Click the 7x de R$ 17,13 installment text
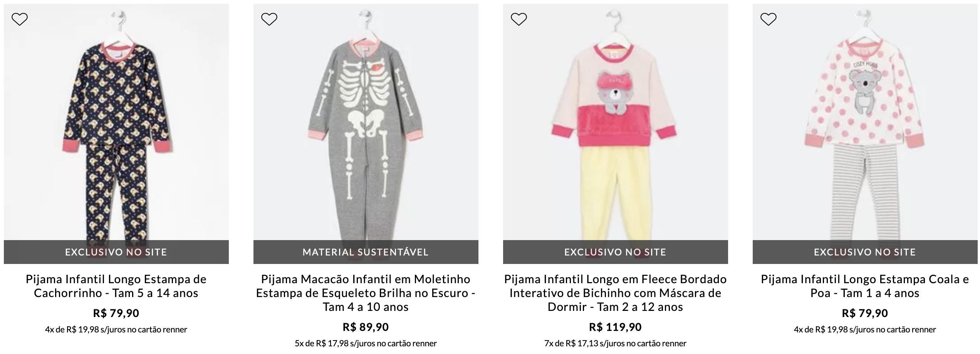 (616, 343)
